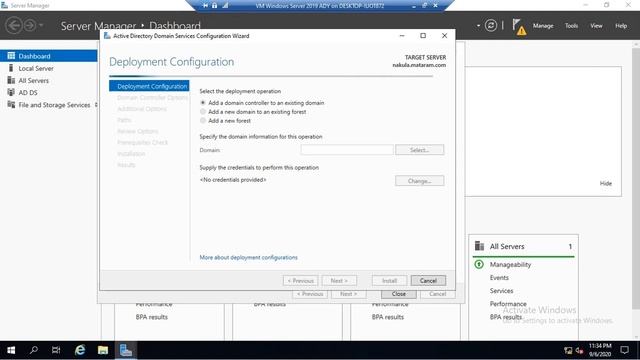Switch to Server Manager taskbar icon
This screenshot has height=360, width=640.
[x=126, y=350]
